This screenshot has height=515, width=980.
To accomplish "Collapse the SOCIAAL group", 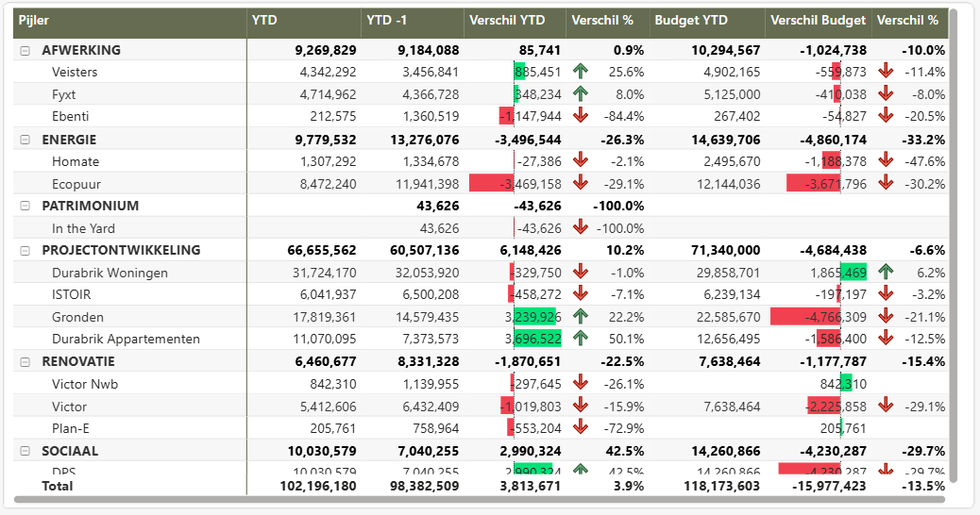I will pos(25,451).
